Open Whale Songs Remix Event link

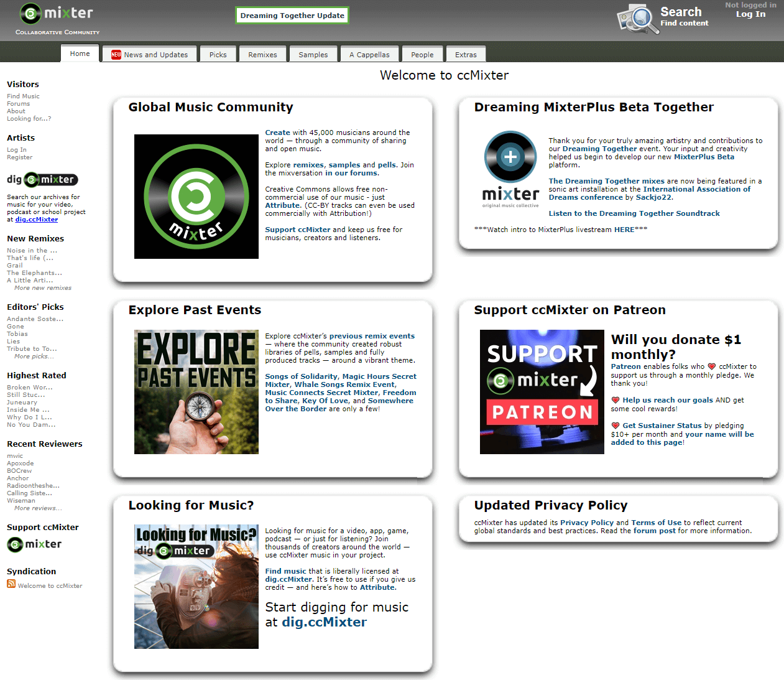344,384
